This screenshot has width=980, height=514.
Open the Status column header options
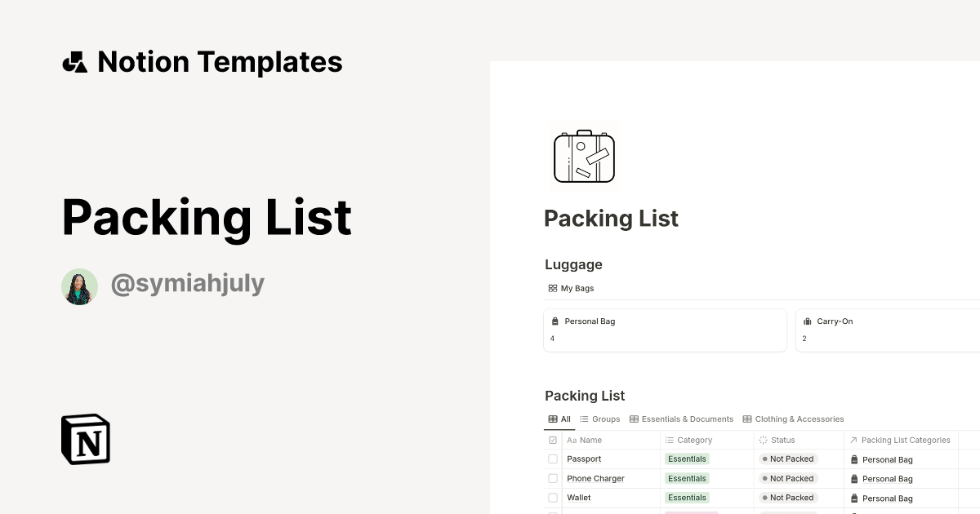pyautogui.click(x=782, y=440)
